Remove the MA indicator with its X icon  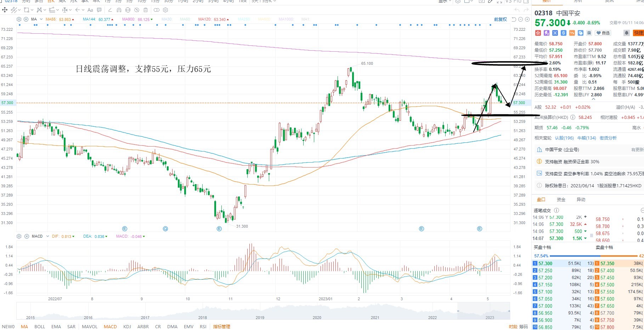click(26, 19)
